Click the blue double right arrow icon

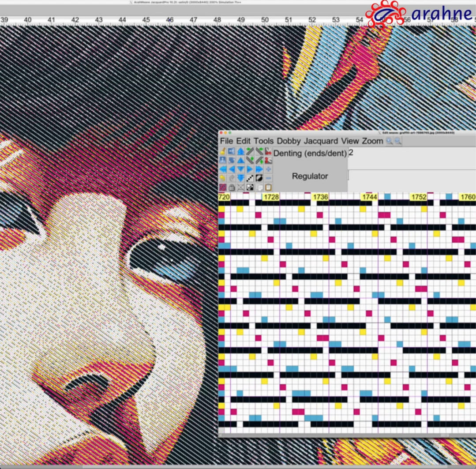pyautogui.click(x=259, y=169)
